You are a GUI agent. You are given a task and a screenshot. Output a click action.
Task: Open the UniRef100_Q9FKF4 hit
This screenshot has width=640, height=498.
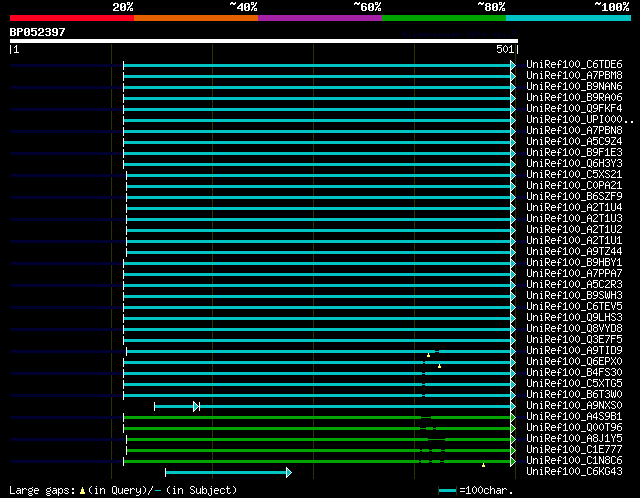[574, 108]
